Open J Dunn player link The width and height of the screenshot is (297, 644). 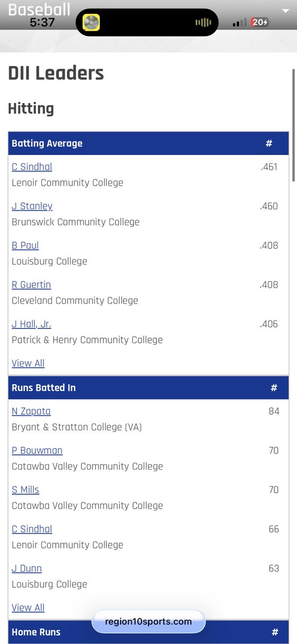tap(27, 568)
